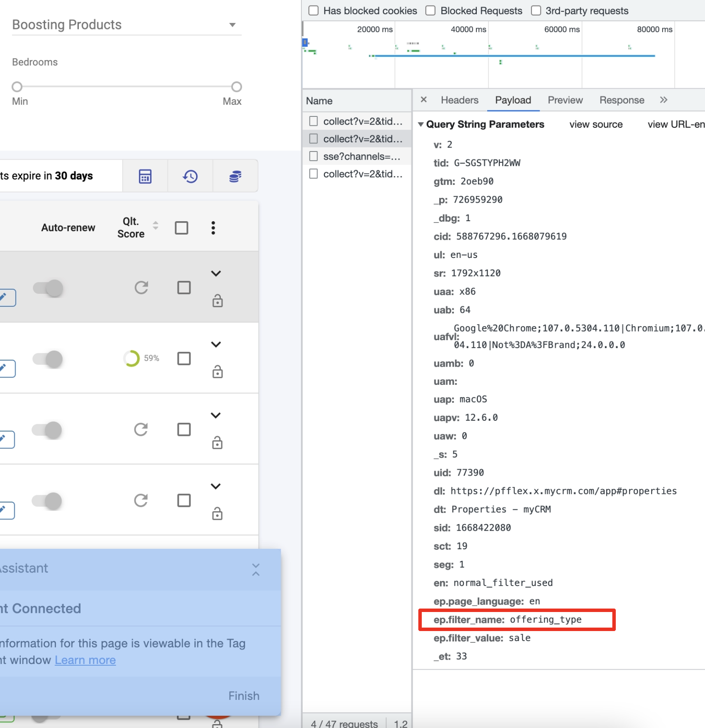The height and width of the screenshot is (728, 705).
Task: Open the three-dot column options menu
Action: pyautogui.click(x=213, y=228)
